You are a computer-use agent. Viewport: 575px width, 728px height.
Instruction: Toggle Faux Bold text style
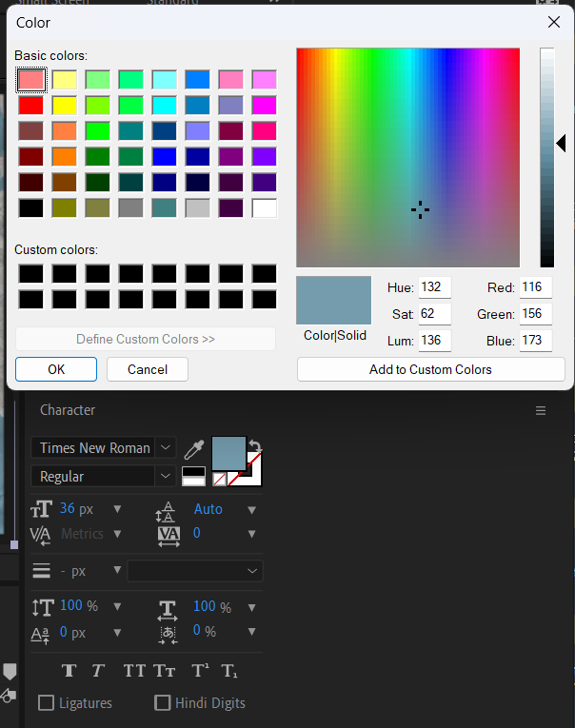click(x=69, y=671)
